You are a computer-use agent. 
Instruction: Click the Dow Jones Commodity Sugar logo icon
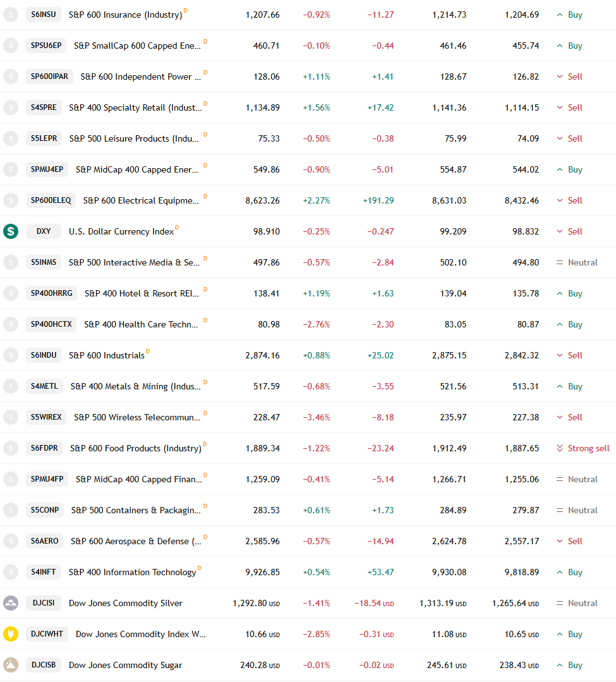pos(11,664)
